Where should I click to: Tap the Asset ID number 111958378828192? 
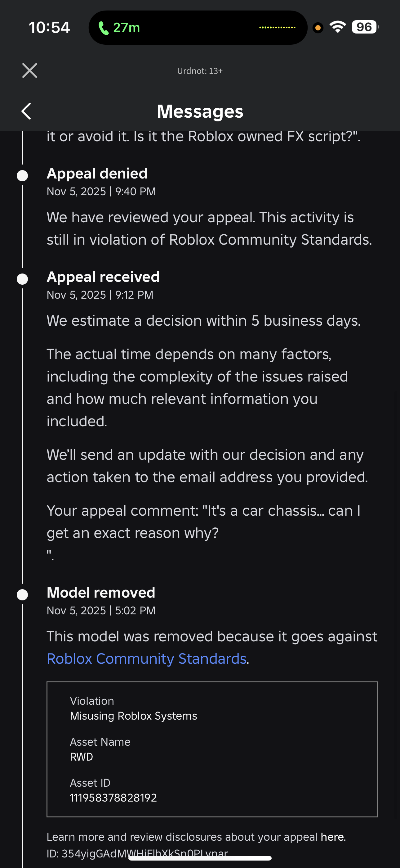coord(113,798)
